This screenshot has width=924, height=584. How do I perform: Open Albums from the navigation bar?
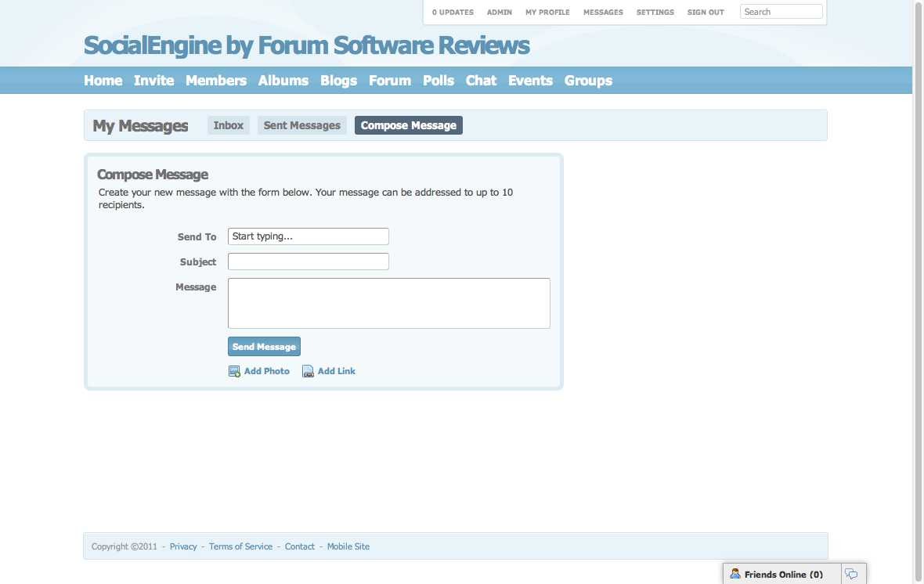[x=283, y=81]
